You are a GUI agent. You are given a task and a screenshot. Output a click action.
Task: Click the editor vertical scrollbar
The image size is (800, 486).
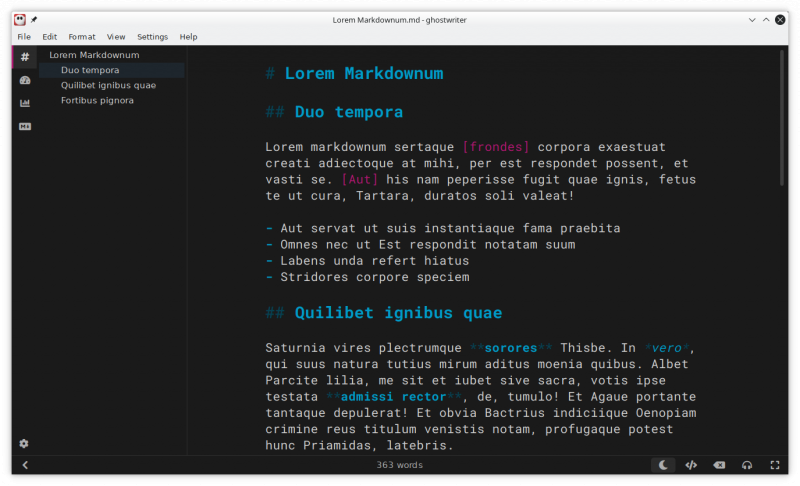pyautogui.click(x=781, y=118)
